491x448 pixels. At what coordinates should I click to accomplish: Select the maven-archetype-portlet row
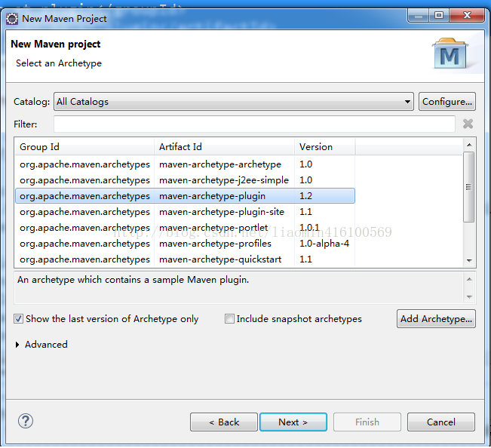[185, 228]
